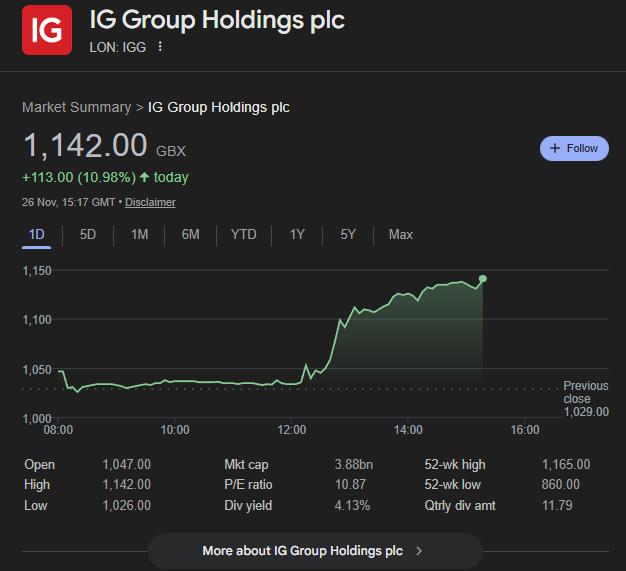Click the Market Summary breadcrumb
Screen dimensions: 626x571
[x=76, y=107]
